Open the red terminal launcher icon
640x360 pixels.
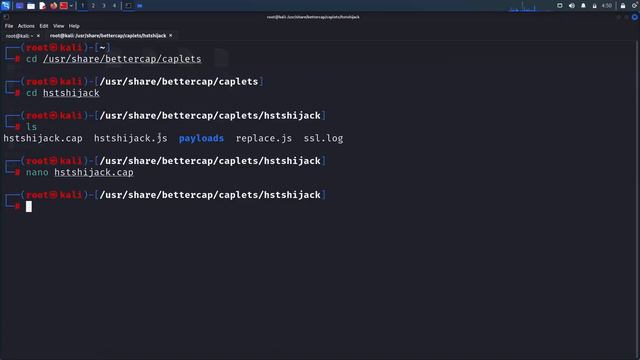pyautogui.click(x=64, y=6)
